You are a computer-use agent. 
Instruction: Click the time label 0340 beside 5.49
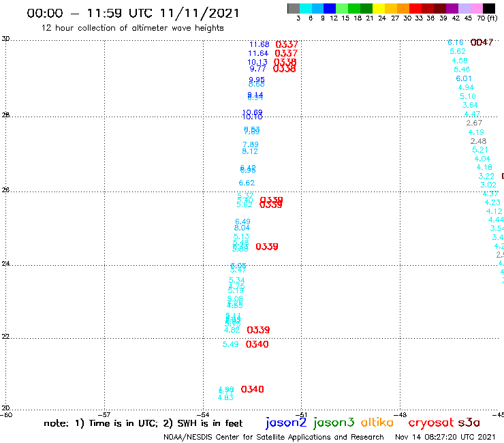[x=257, y=345]
